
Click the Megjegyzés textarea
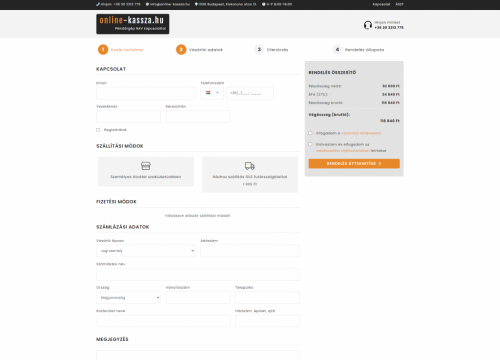click(198, 355)
